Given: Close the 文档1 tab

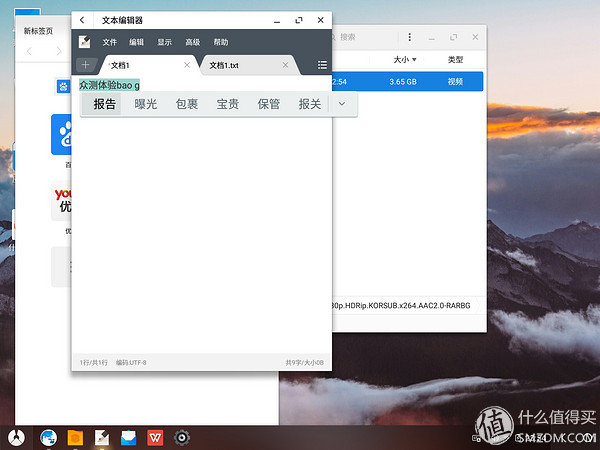Looking at the screenshot, I should (x=187, y=65).
